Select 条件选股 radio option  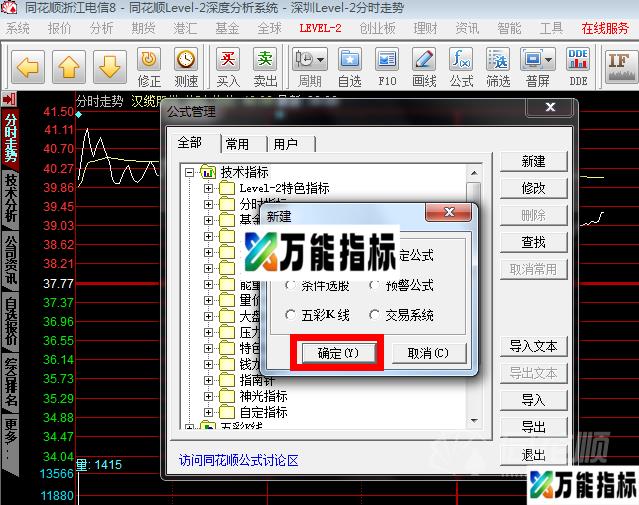pyautogui.click(x=291, y=286)
